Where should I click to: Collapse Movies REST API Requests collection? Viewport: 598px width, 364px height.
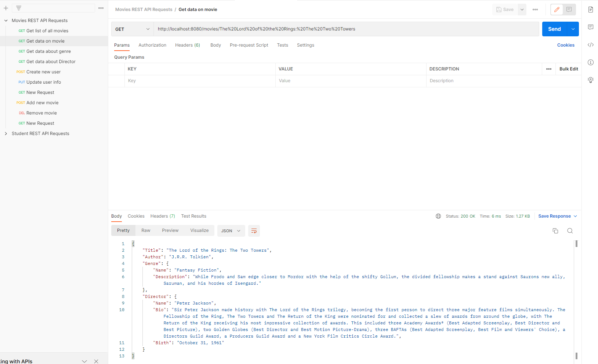pos(6,21)
